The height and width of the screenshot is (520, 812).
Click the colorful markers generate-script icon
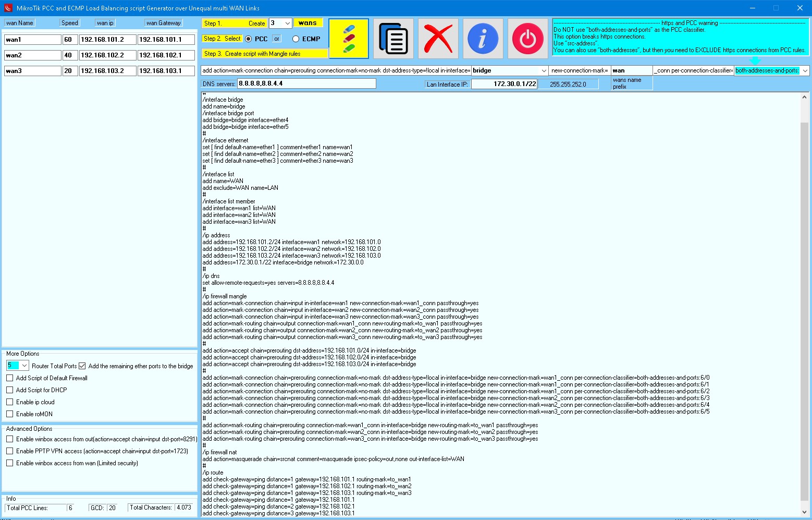pos(349,39)
